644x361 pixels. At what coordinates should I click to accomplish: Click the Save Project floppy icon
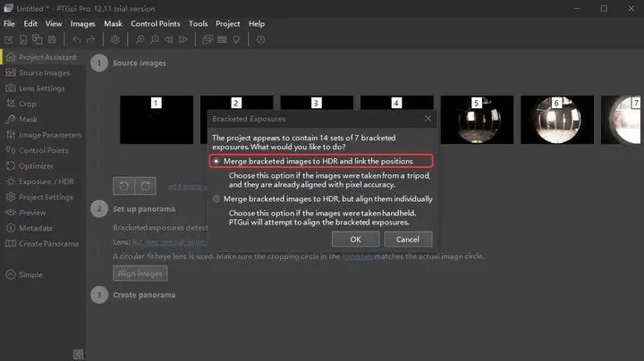pyautogui.click(x=52, y=40)
